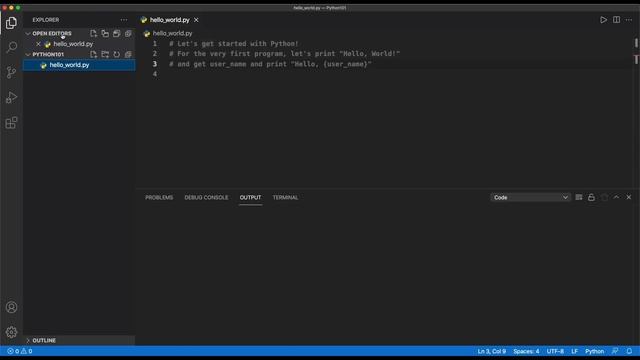Create a new file in PYTHON101
The width and height of the screenshot is (640, 360).
pyautogui.click(x=93, y=54)
